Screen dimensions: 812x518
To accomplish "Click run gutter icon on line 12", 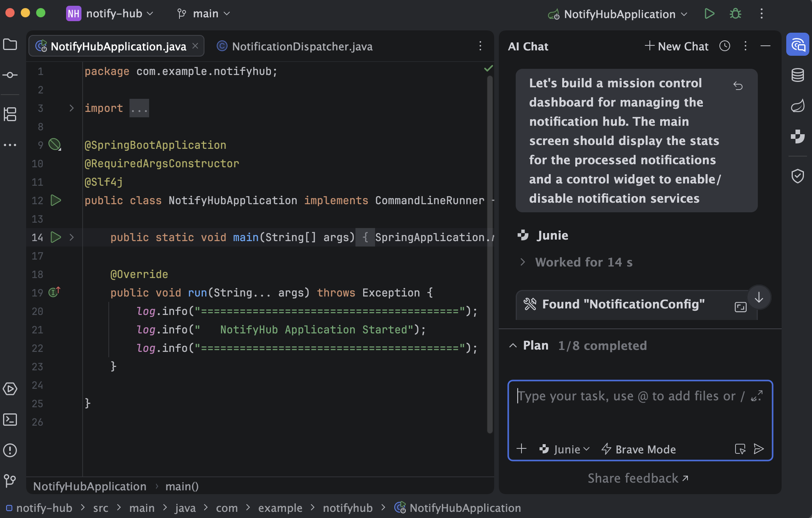I will [56, 200].
